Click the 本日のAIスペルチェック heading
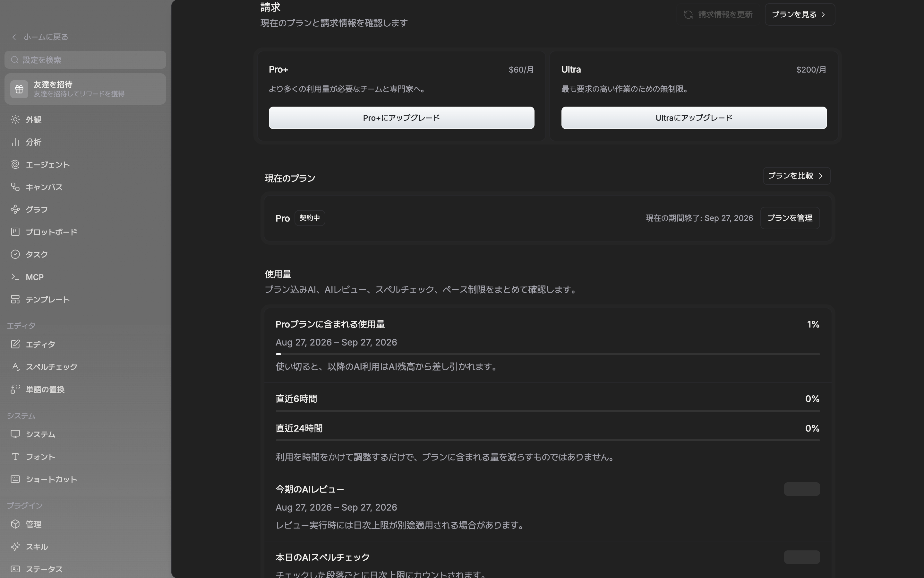Image resolution: width=924 pixels, height=578 pixels. point(322,557)
